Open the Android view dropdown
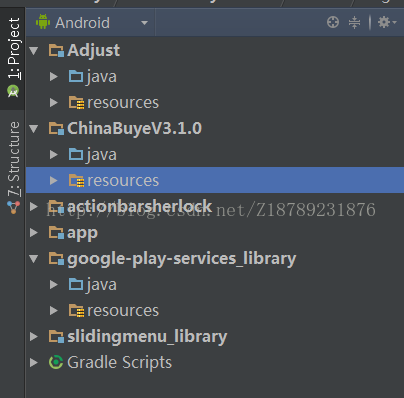This screenshot has height=398, width=404. 92,23
